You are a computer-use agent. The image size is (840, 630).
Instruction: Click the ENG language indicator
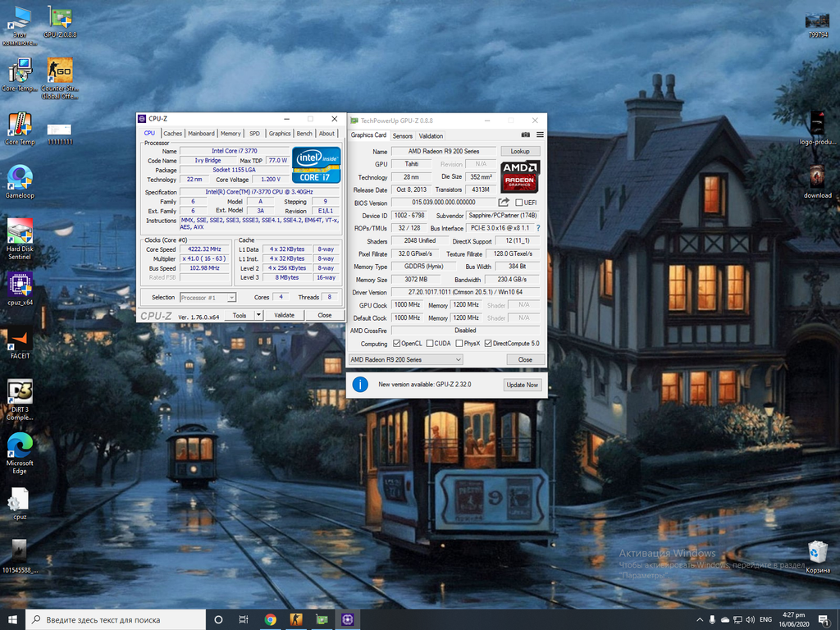[x=765, y=620]
